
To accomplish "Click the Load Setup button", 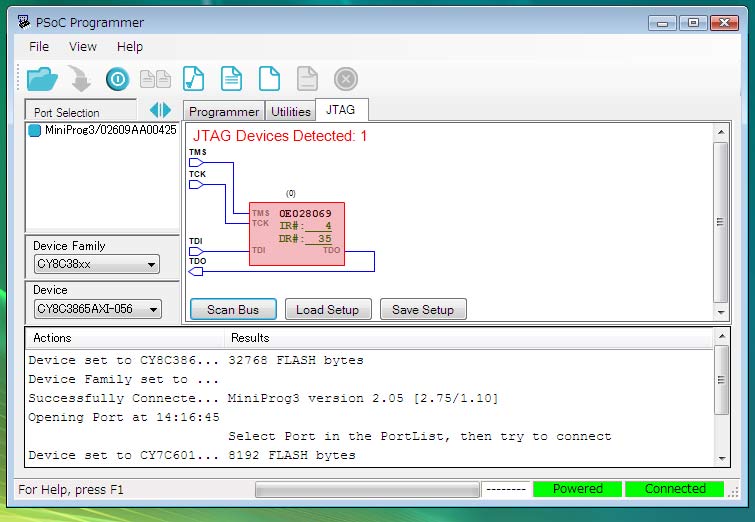I will click(327, 309).
